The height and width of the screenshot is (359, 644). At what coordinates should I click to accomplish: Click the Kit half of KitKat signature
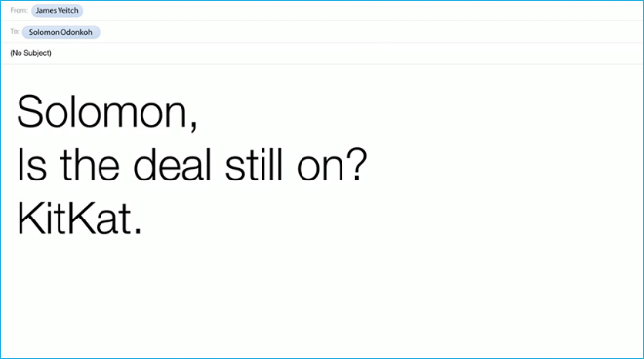coord(42,219)
